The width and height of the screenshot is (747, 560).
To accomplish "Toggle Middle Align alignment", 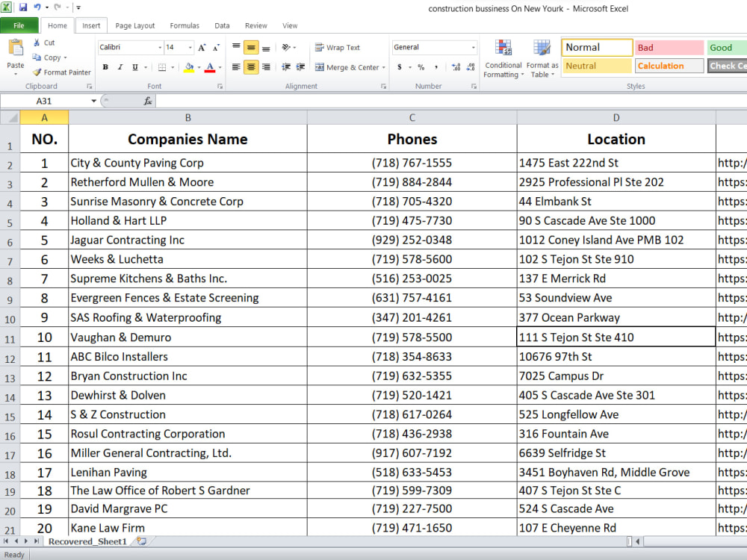I will [x=251, y=47].
